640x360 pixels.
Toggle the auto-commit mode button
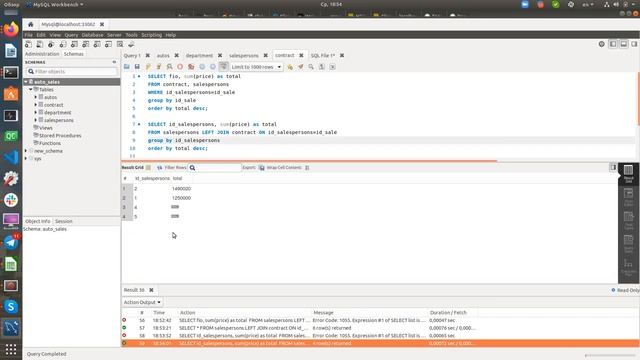pyautogui.click(x=224, y=67)
